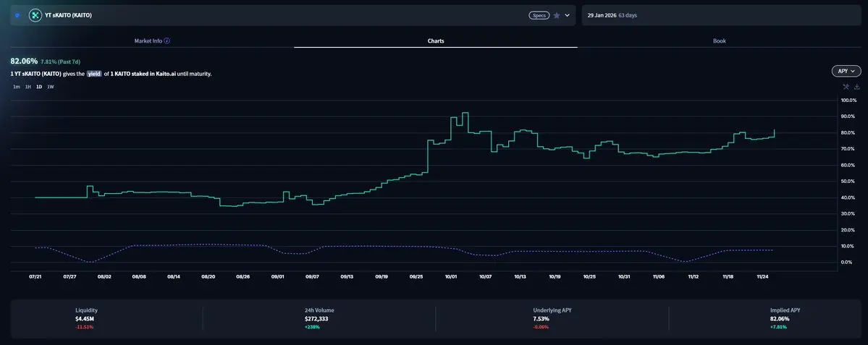This screenshot has height=345, width=868.
Task: Click the 7.81% (Past 7d) change text
Action: 60,61
